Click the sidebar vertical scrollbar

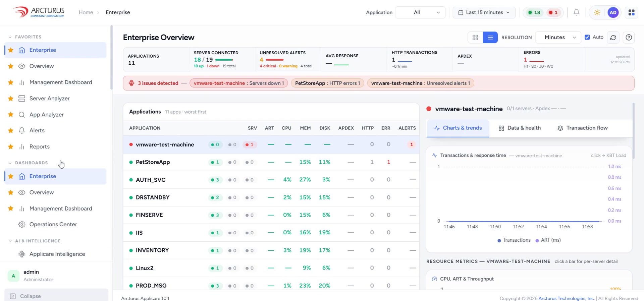(111, 58)
